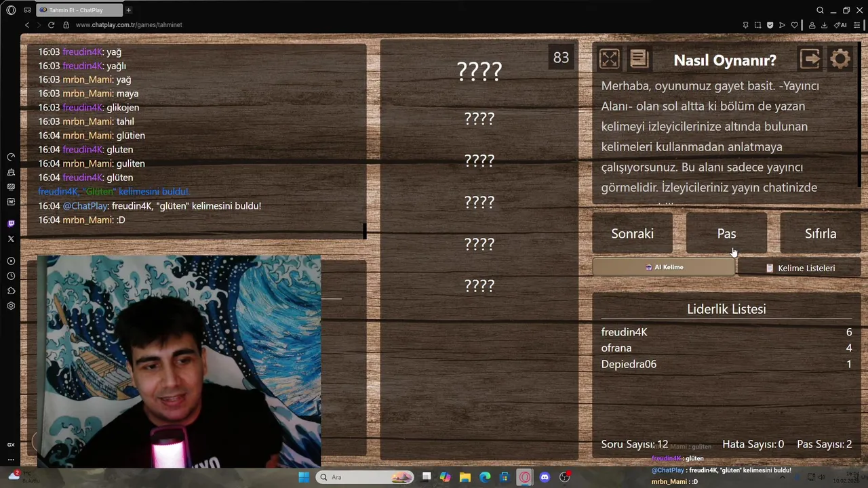This screenshot has width=868, height=488.
Task: Open Twitch in the Opera sidebar
Action: pos(11,224)
